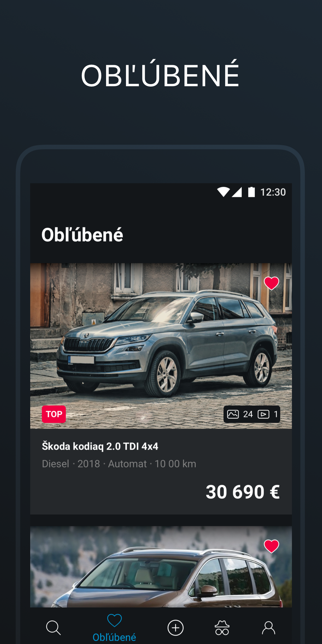This screenshot has width=322, height=644.
Task: Tap the Wi-Fi status icon
Action: click(x=223, y=192)
